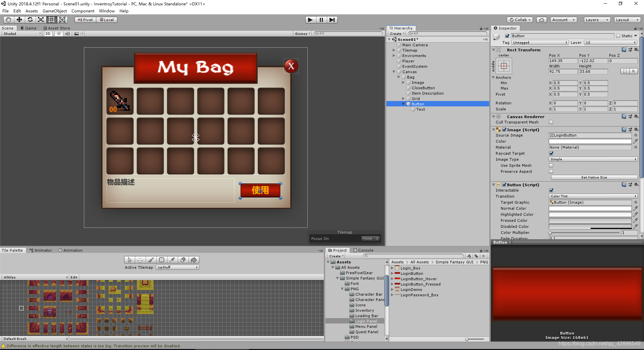Enable the Static checkbox in Inspector
644x350 pixels.
coord(618,36)
